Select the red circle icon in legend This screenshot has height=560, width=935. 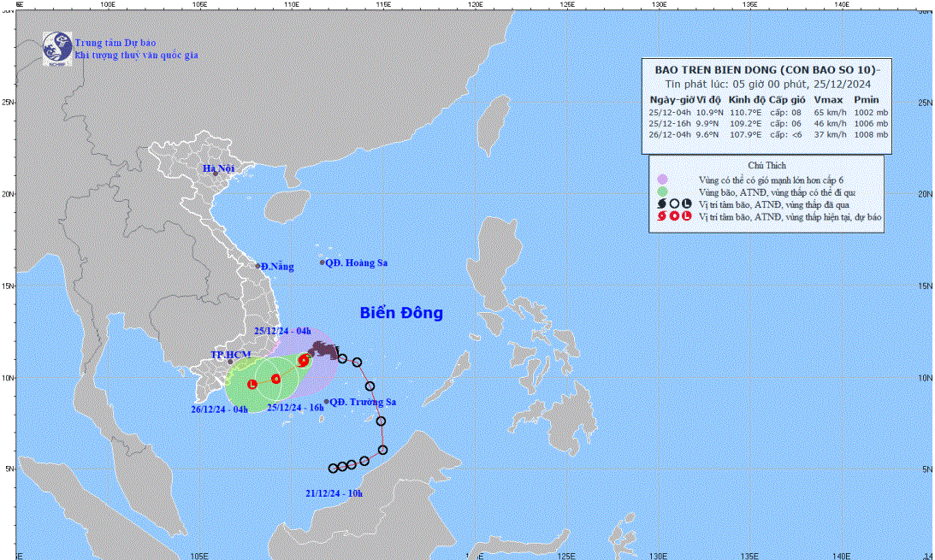[674, 216]
